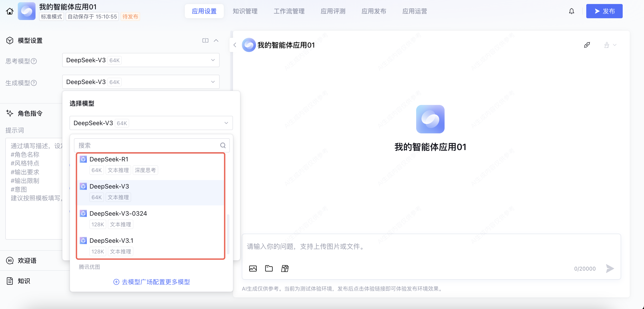Image resolution: width=644 pixels, height=309 pixels.
Task: Click 去模型广场配置更多模型 link
Action: [x=151, y=282]
